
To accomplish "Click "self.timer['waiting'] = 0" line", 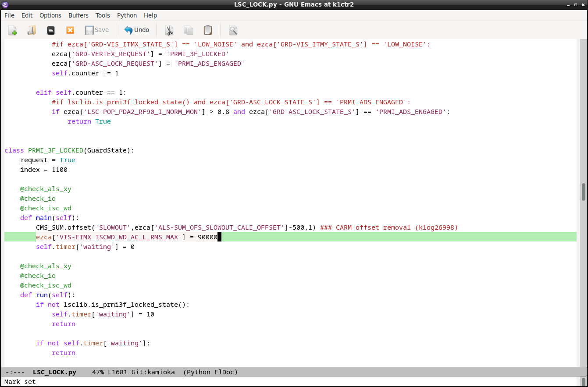I will [85, 247].
